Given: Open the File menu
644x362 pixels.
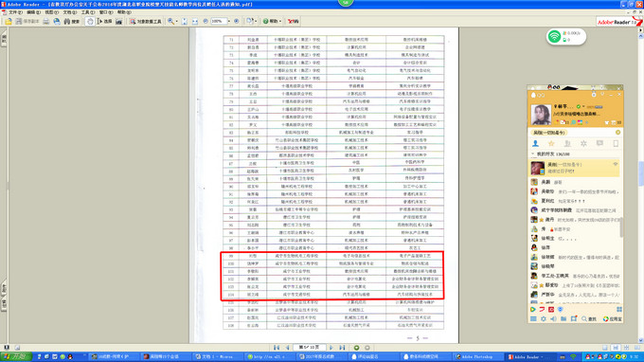Looking at the screenshot, I should [x=15, y=12].
